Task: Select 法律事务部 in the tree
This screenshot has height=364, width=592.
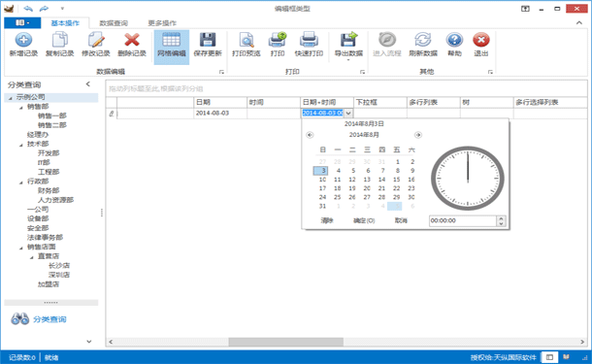Action: coord(45,237)
